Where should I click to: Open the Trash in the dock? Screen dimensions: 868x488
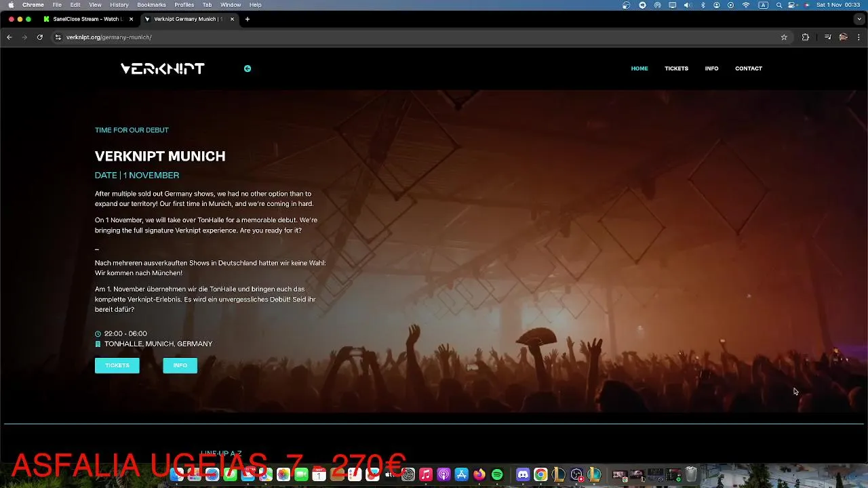click(691, 474)
